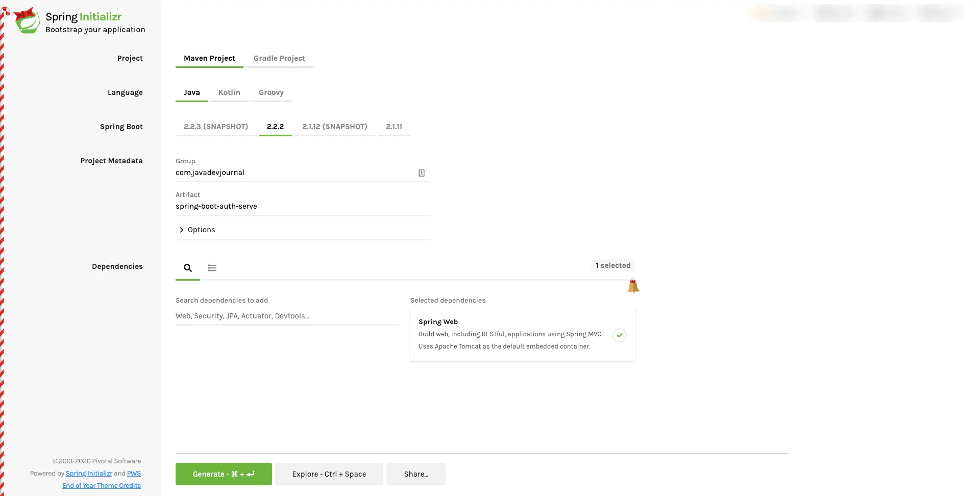Select Spring Boot 2.2.3 (SNAPSHOT)

point(216,127)
